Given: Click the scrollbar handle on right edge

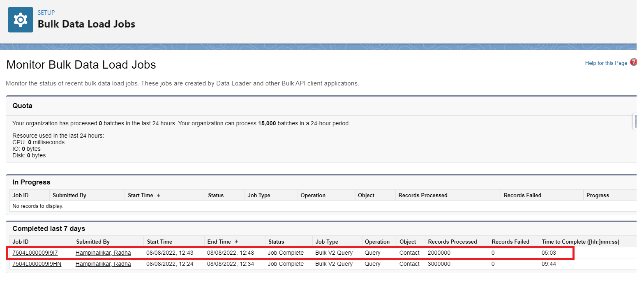Looking at the screenshot, I should coord(634,122).
